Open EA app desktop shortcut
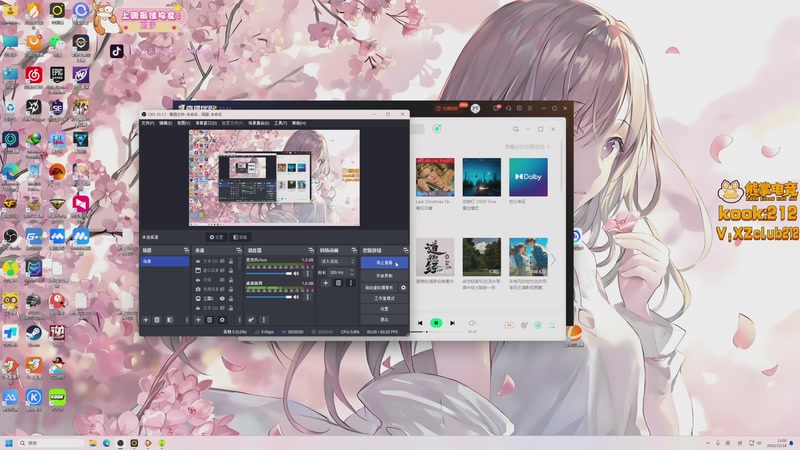 point(57,174)
